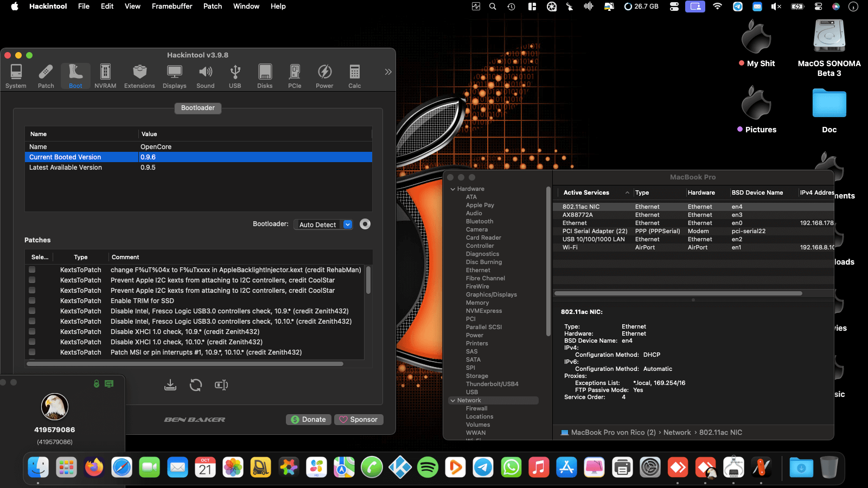Open the File menu
Image resolution: width=868 pixels, height=488 pixels.
(x=84, y=7)
